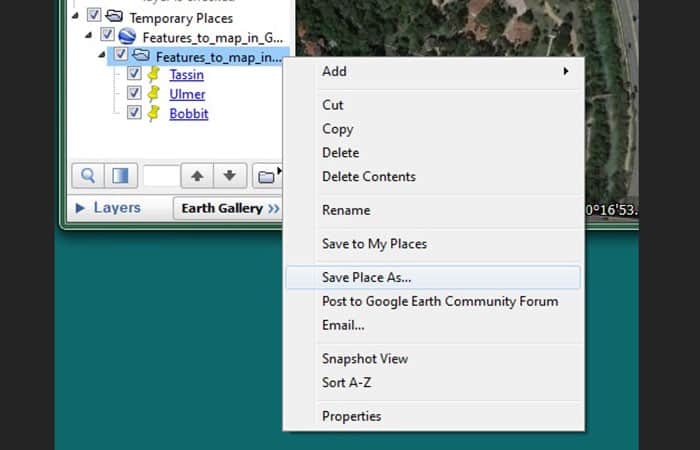
Task: Uncheck the Bobbit placemark checkbox
Action: coord(134,112)
